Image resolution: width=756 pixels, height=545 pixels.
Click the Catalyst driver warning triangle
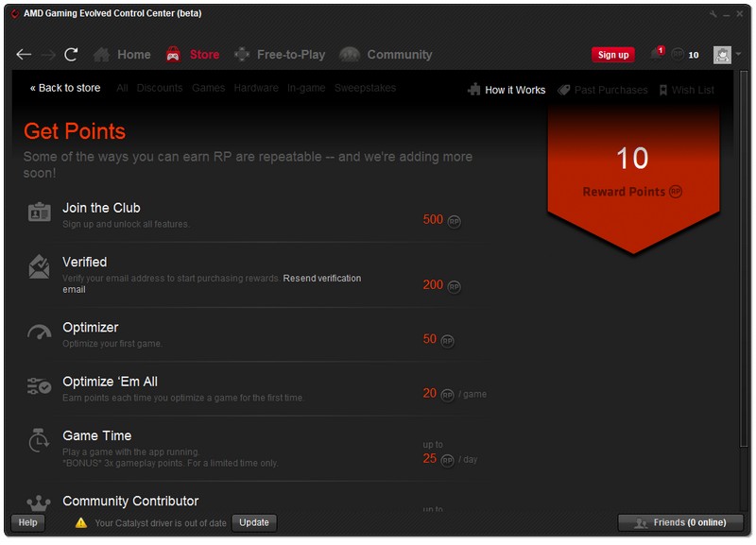tap(81, 523)
